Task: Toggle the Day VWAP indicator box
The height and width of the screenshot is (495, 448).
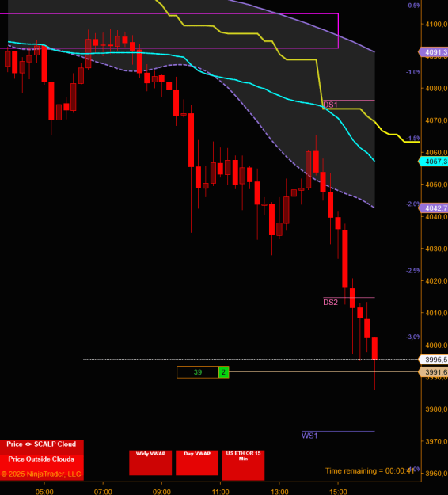Action: 197,463
